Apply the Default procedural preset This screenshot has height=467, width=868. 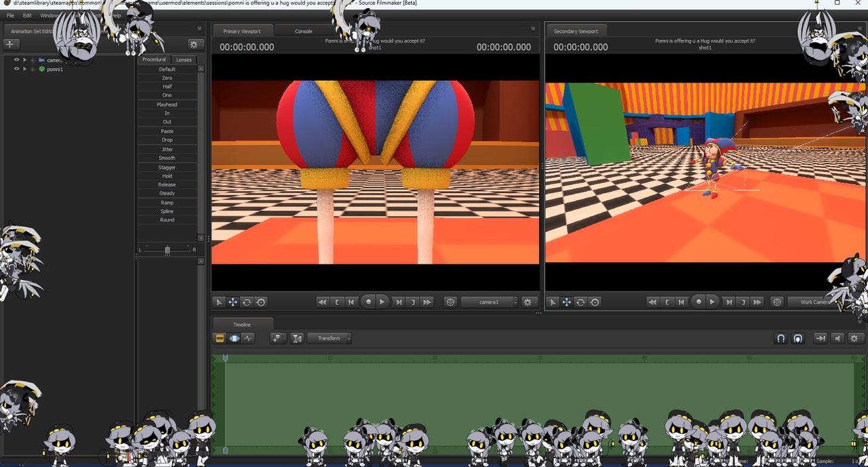(x=167, y=69)
